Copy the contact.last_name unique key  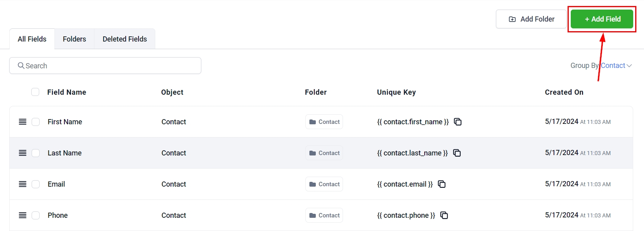[457, 153]
